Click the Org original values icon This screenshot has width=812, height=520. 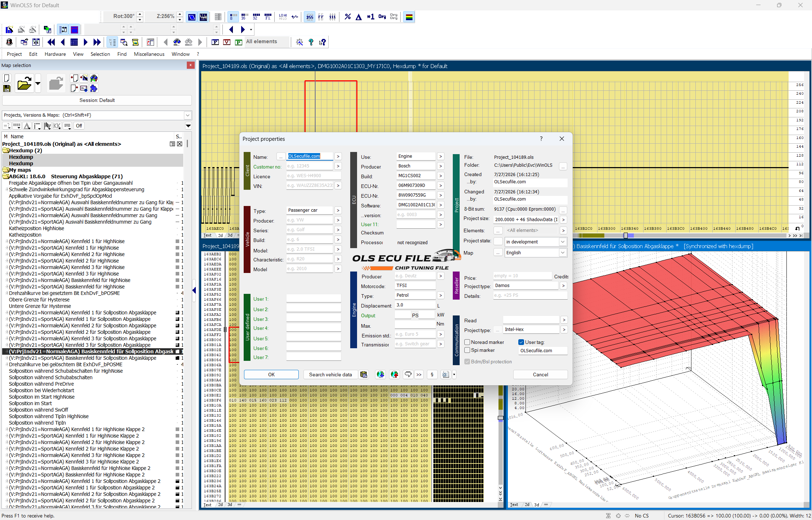tap(382, 17)
